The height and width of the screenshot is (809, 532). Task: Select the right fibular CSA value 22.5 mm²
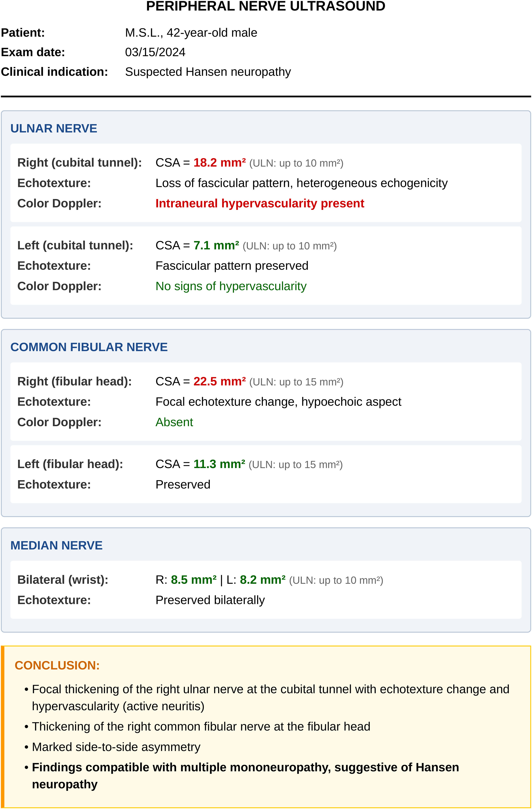[x=219, y=381]
